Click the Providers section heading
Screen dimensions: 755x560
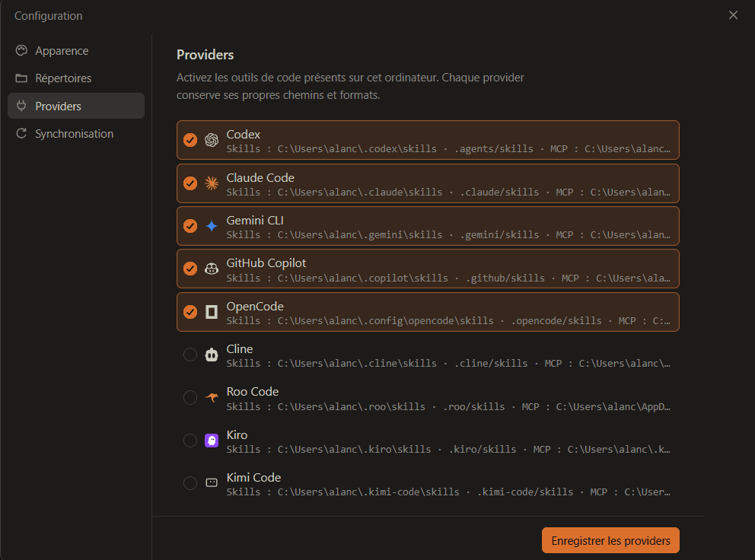tap(205, 55)
